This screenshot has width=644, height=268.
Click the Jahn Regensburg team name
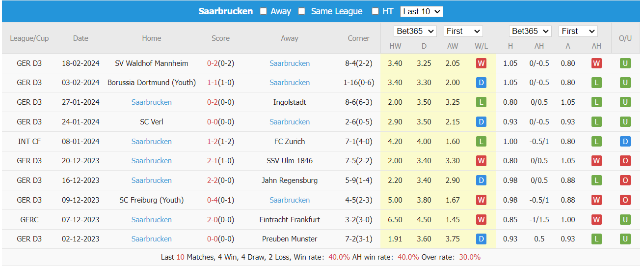290,180
